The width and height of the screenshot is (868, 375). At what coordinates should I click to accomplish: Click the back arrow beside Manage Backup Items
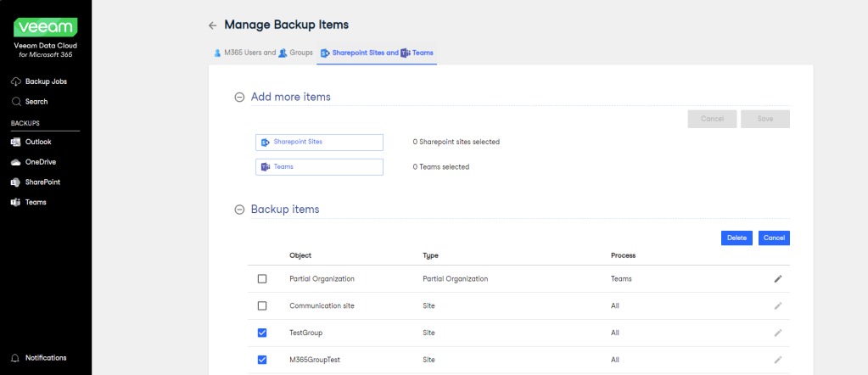click(x=212, y=25)
